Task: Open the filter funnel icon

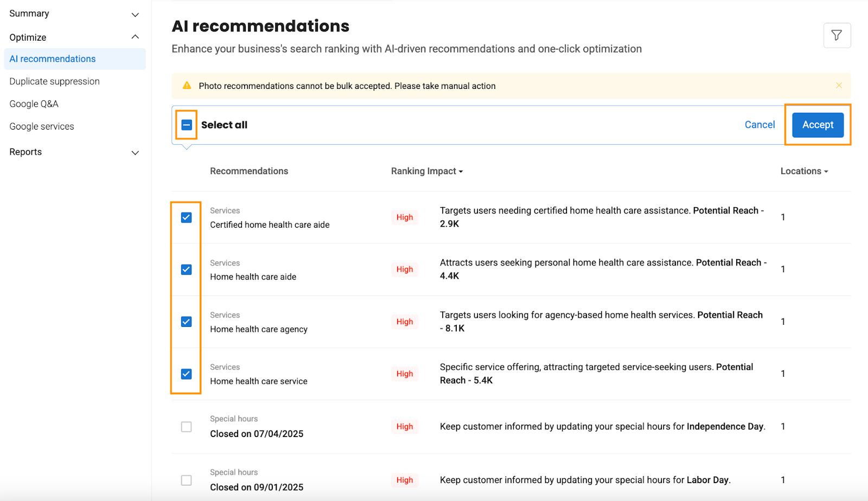Action: [x=837, y=35]
